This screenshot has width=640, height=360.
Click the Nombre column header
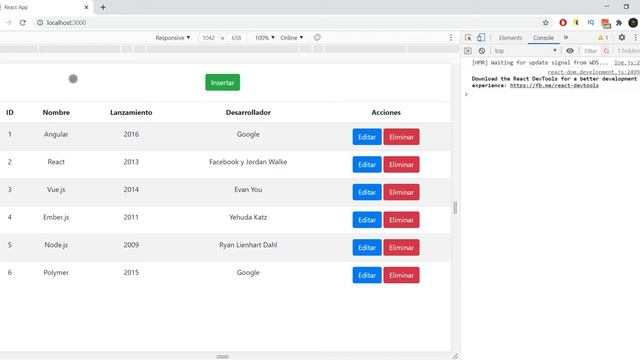[56, 112]
